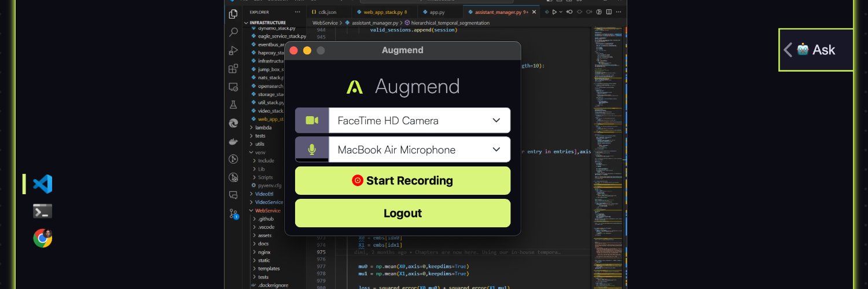
Task: Switch to the cdk.json tab
Action: point(329,12)
